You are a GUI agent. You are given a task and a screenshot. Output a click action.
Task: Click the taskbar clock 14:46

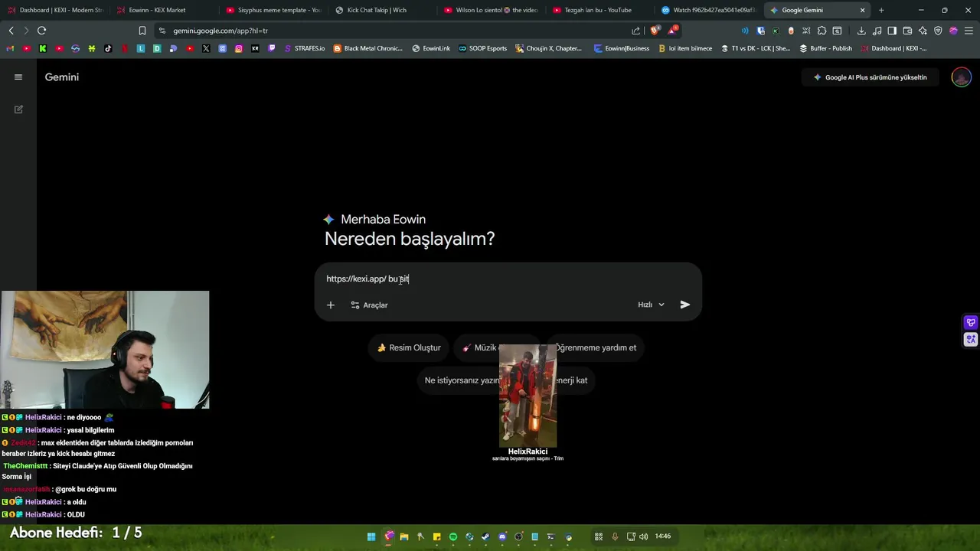pyautogui.click(x=663, y=536)
